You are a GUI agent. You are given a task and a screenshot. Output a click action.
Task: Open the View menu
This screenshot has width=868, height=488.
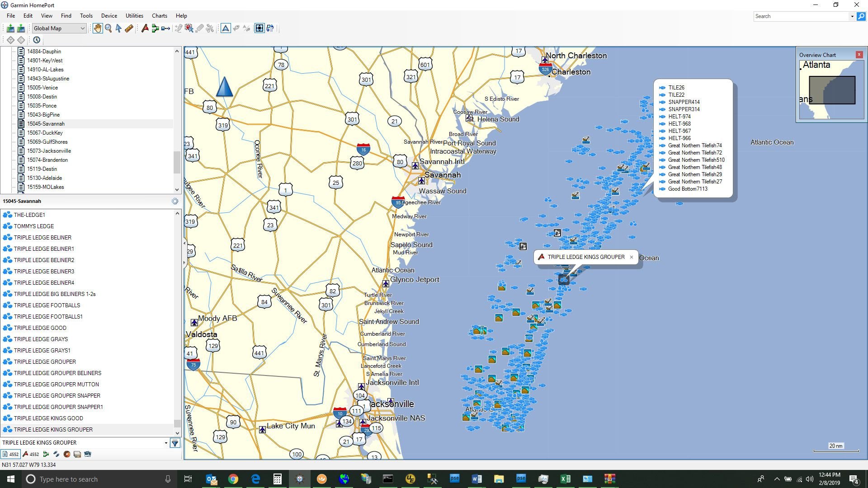47,16
